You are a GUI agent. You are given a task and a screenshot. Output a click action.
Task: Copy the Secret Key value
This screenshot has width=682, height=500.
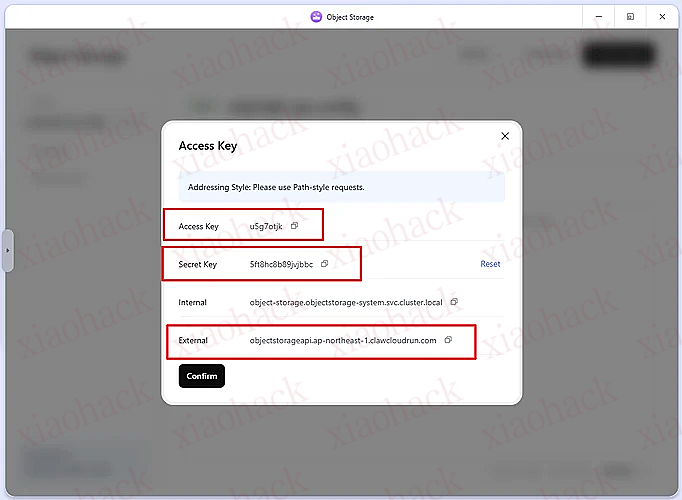pos(325,264)
